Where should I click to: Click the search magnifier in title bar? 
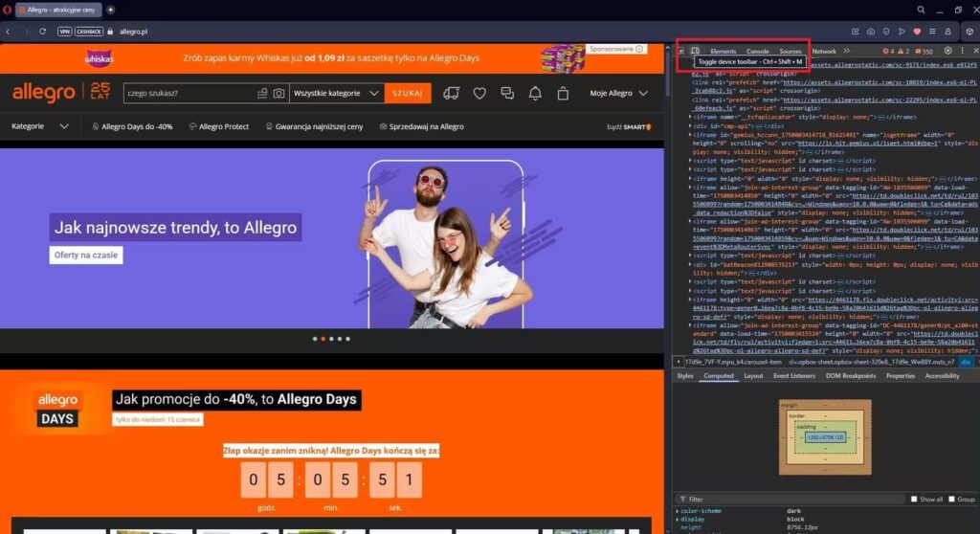coord(921,10)
